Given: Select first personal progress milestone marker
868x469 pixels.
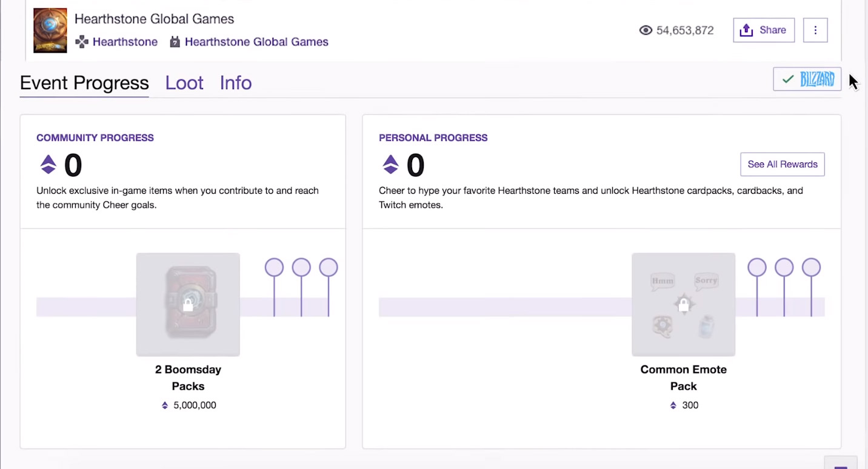Looking at the screenshot, I should click(x=756, y=267).
